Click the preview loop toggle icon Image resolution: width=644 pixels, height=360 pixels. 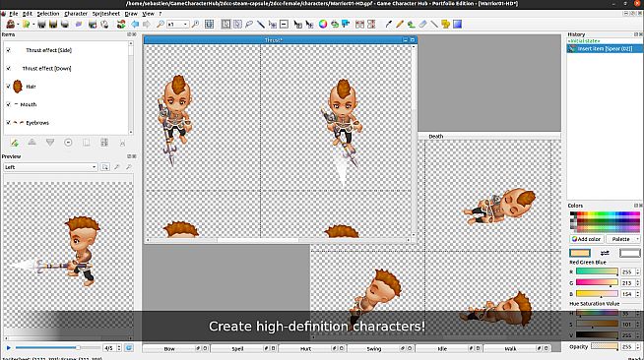point(129,347)
